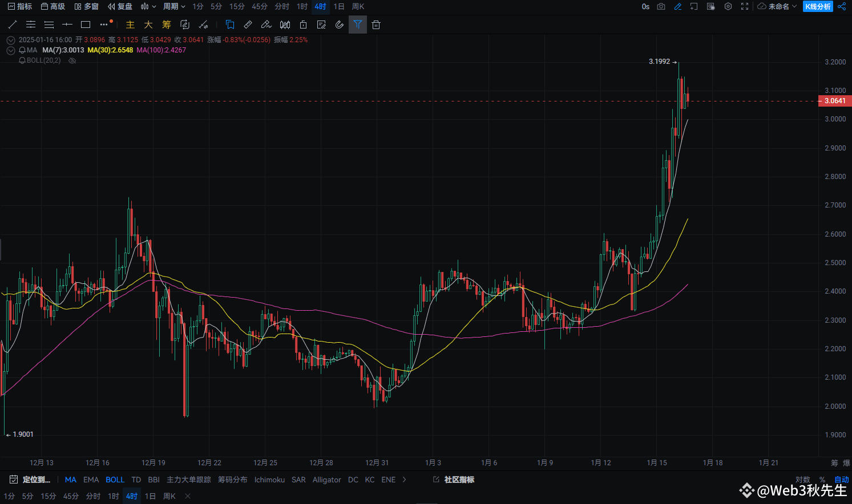852x504 pixels.
Task: Open the ruler measurement tool
Action: pos(248,25)
